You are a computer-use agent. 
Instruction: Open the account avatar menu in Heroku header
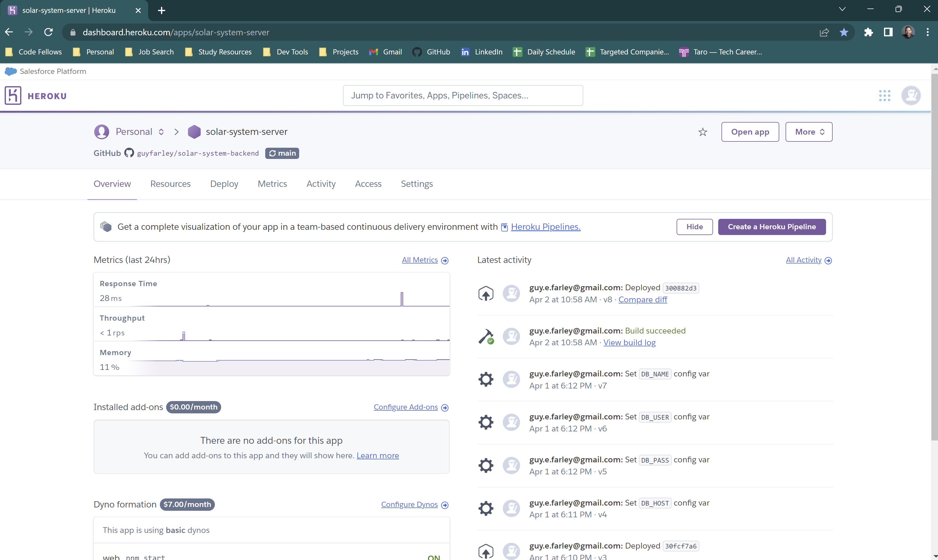911,95
